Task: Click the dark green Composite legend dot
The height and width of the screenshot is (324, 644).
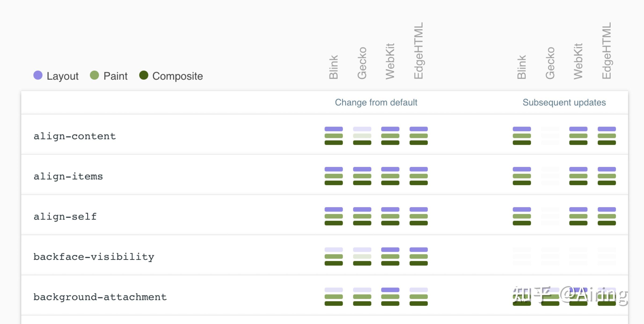Action: [x=144, y=75]
